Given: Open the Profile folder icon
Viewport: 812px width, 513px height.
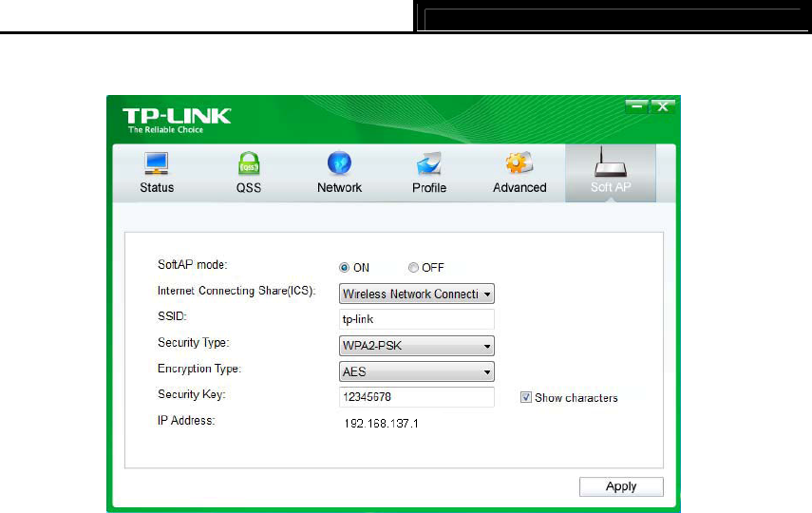Looking at the screenshot, I should tap(428, 163).
